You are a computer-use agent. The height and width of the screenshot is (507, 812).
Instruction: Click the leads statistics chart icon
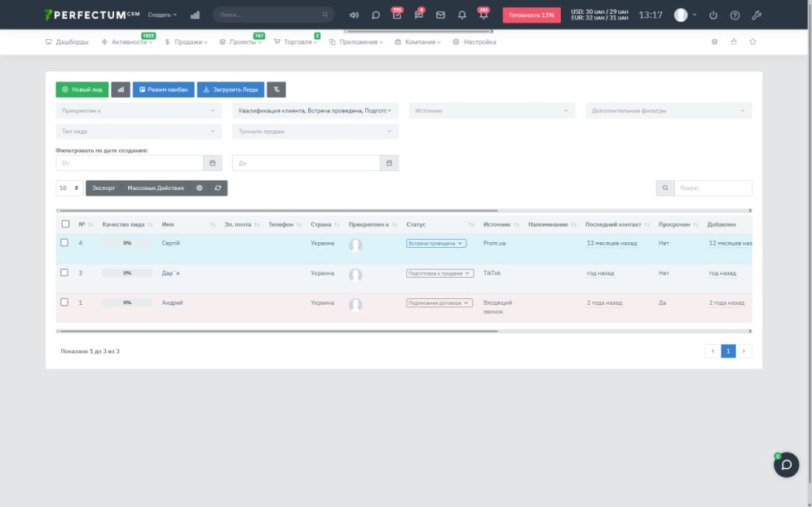(x=121, y=90)
